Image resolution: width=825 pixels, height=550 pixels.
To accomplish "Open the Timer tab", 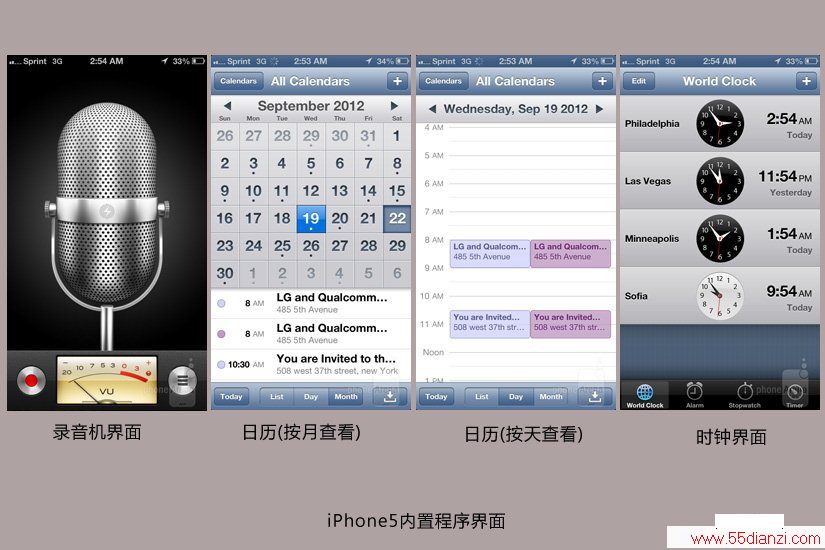I will click(794, 396).
